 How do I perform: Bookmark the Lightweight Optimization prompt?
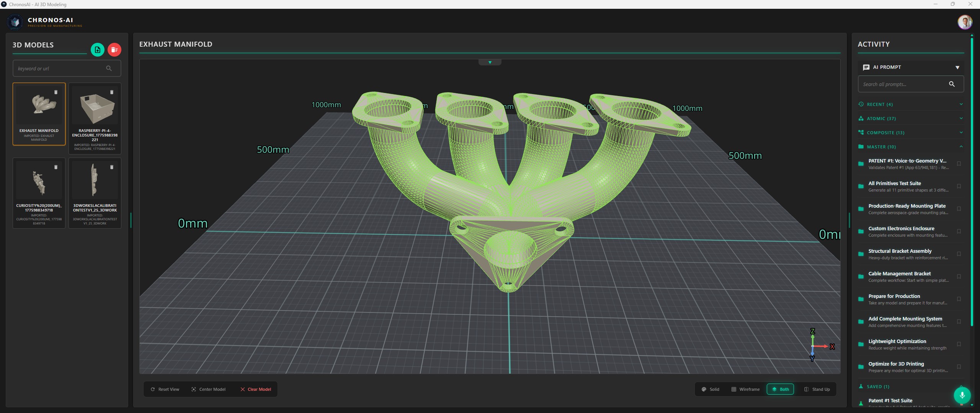coord(959,345)
